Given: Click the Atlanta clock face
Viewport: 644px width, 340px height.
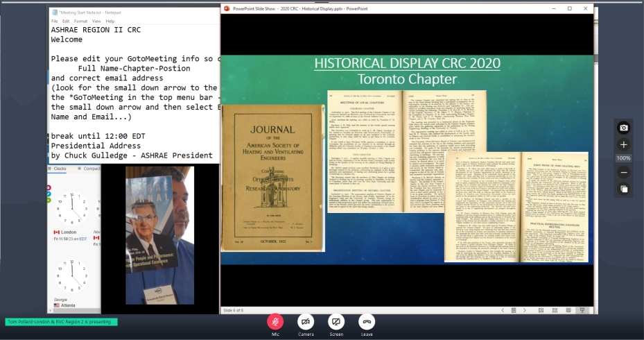Looking at the screenshot, I should [72, 276].
